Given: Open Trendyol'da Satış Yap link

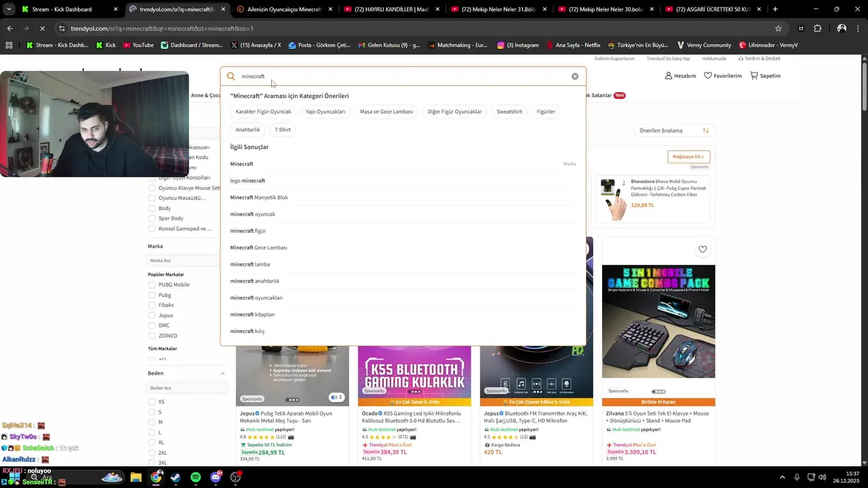Looking at the screenshot, I should (668, 59).
